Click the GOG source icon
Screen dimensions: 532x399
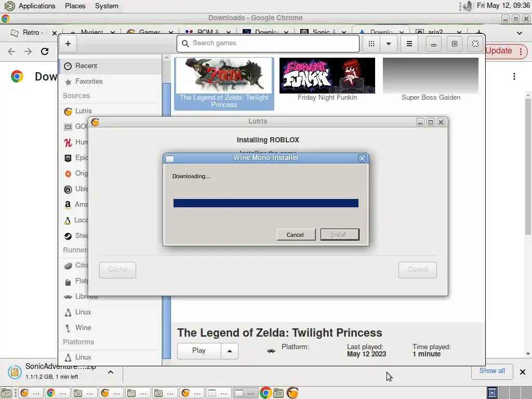(x=68, y=127)
